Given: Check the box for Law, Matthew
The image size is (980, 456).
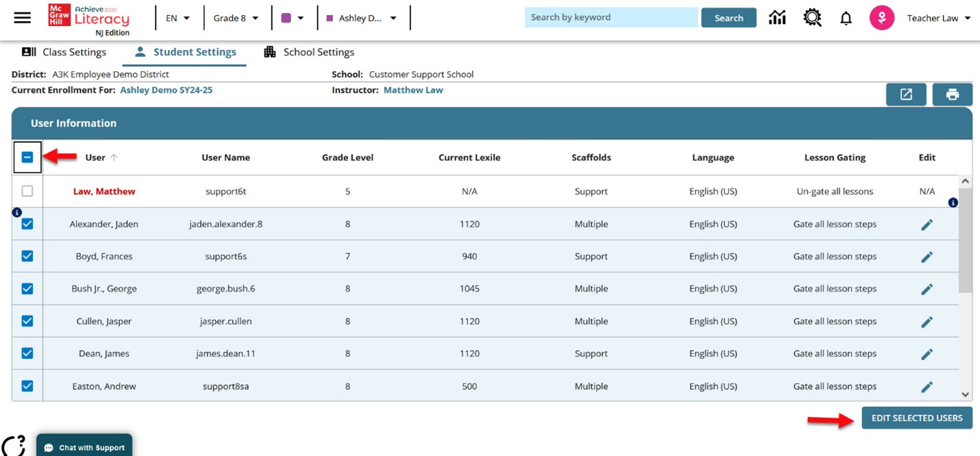Looking at the screenshot, I should (x=27, y=192).
